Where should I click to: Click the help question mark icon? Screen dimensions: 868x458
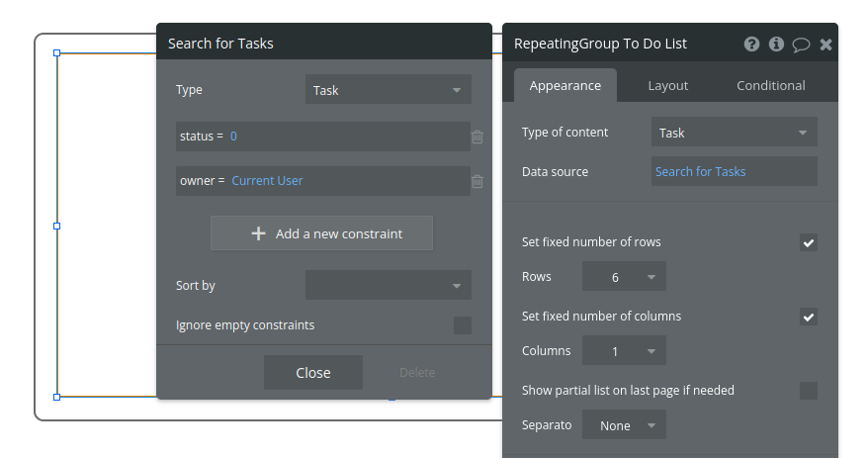point(751,45)
